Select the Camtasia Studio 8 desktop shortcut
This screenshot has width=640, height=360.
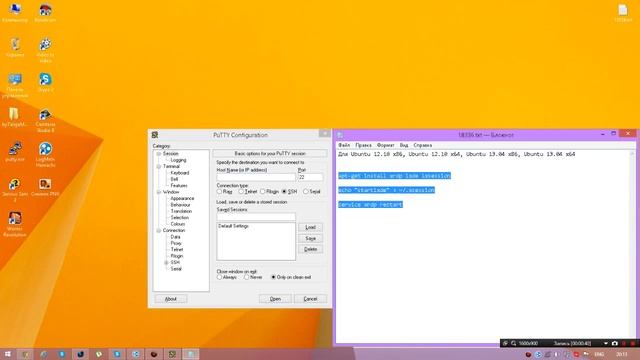pos(45,120)
